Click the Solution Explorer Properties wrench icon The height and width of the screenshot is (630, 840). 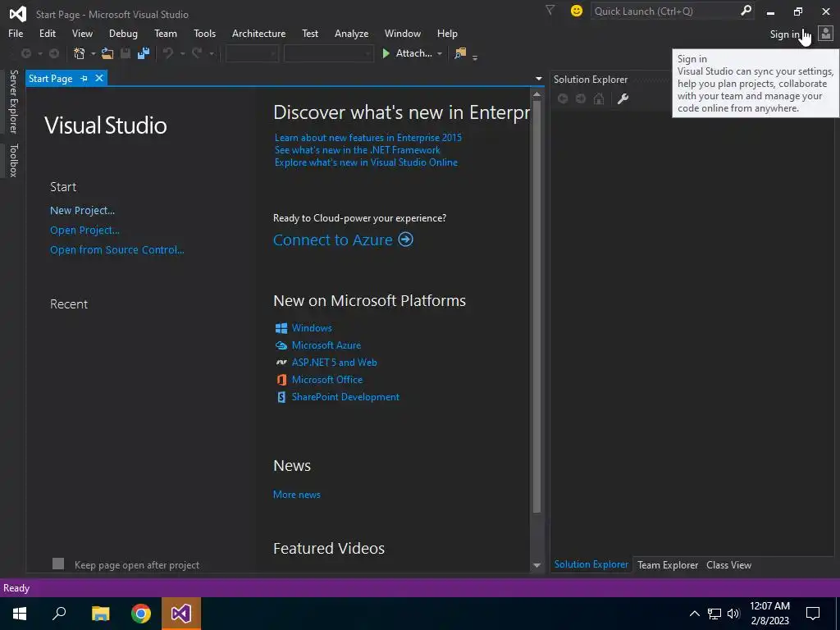[x=623, y=98]
